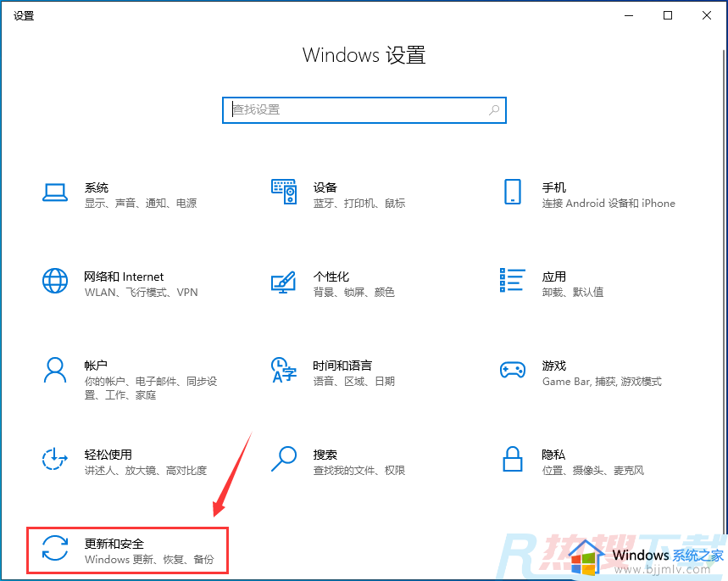Select the 手机 category title

(554, 187)
